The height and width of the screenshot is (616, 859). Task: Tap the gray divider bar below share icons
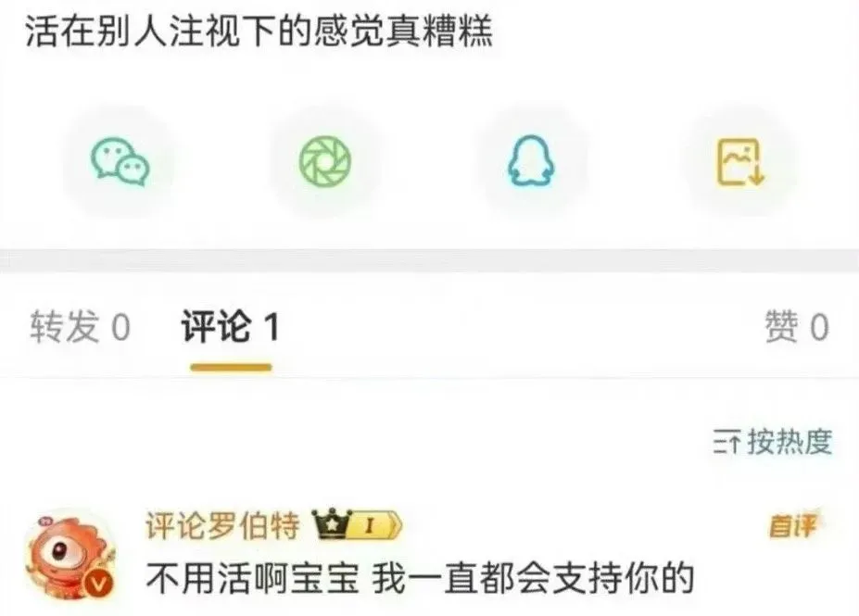(430, 260)
